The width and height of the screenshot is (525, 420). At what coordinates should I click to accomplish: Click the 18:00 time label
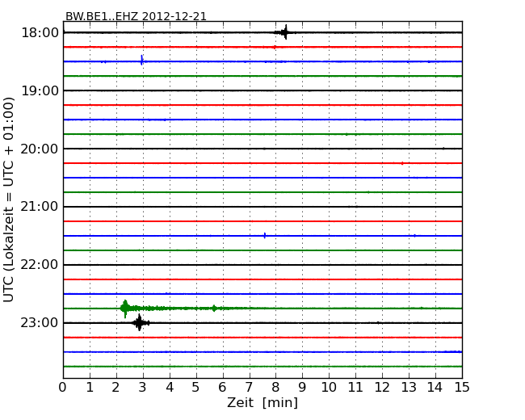tap(40, 33)
